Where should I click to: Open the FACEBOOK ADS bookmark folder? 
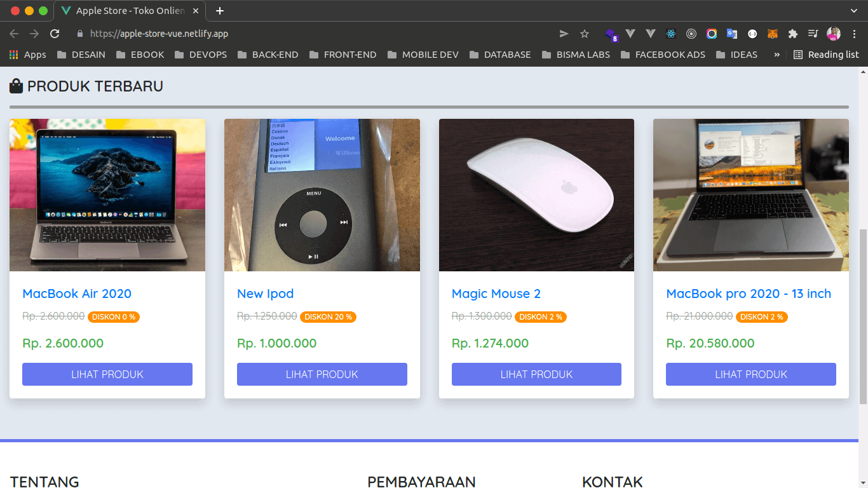[x=663, y=55]
